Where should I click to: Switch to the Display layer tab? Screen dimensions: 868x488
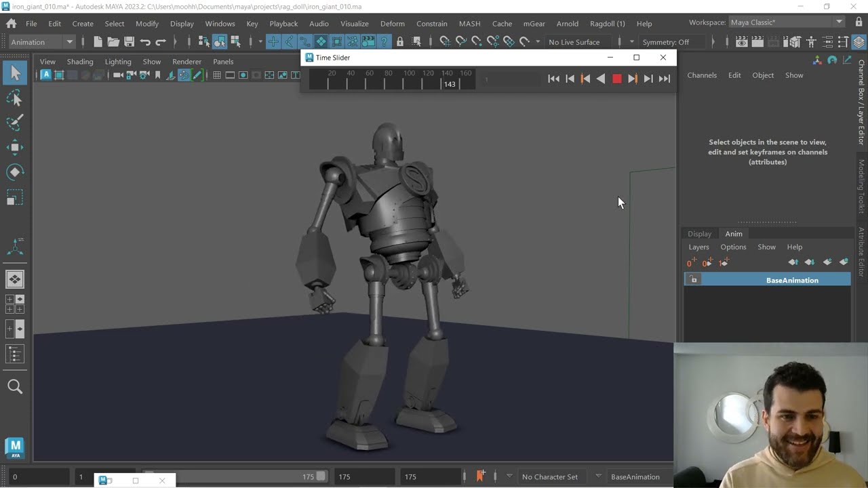click(x=699, y=234)
